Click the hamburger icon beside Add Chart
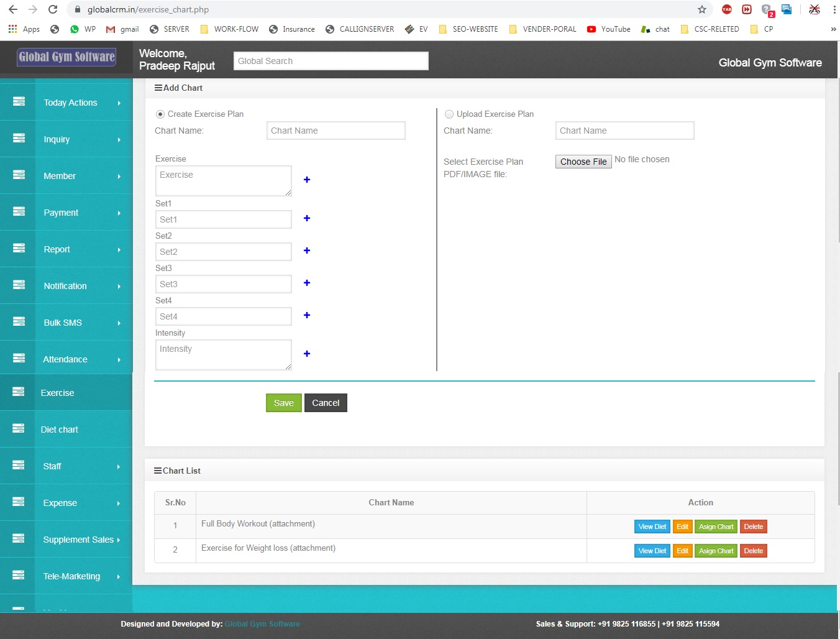Image resolution: width=840 pixels, height=639 pixels. coord(157,88)
